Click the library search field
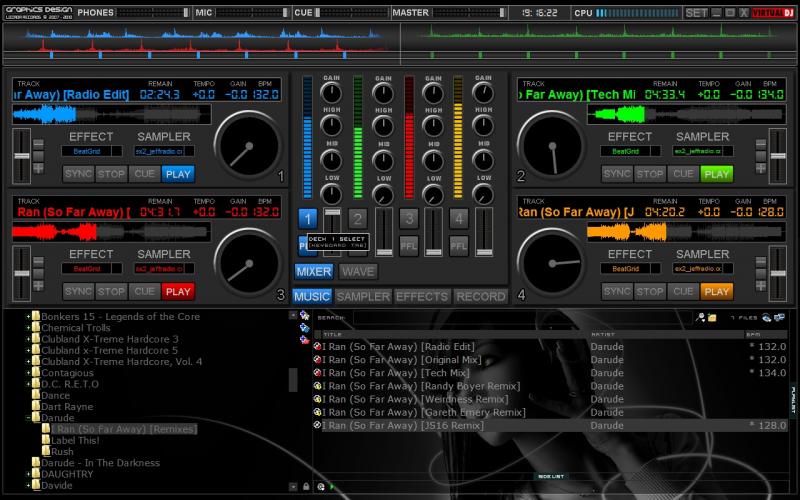Image resolution: width=800 pixels, height=500 pixels. pos(522,317)
